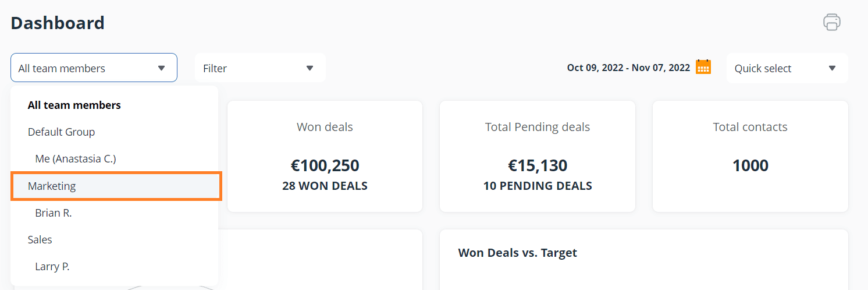868x290 pixels.
Task: Pick Me (Anastasia C.) from list
Action: click(x=76, y=159)
